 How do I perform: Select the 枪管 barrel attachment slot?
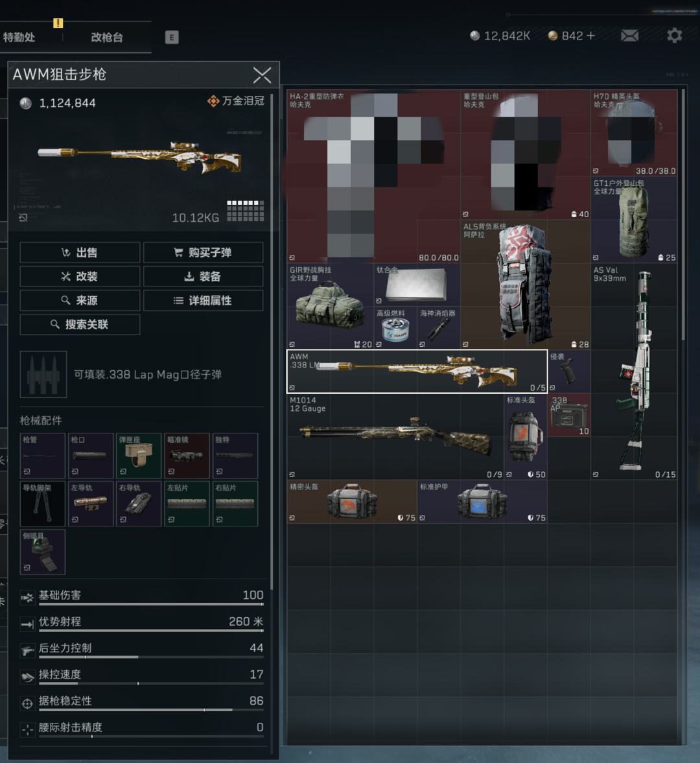click(x=43, y=456)
